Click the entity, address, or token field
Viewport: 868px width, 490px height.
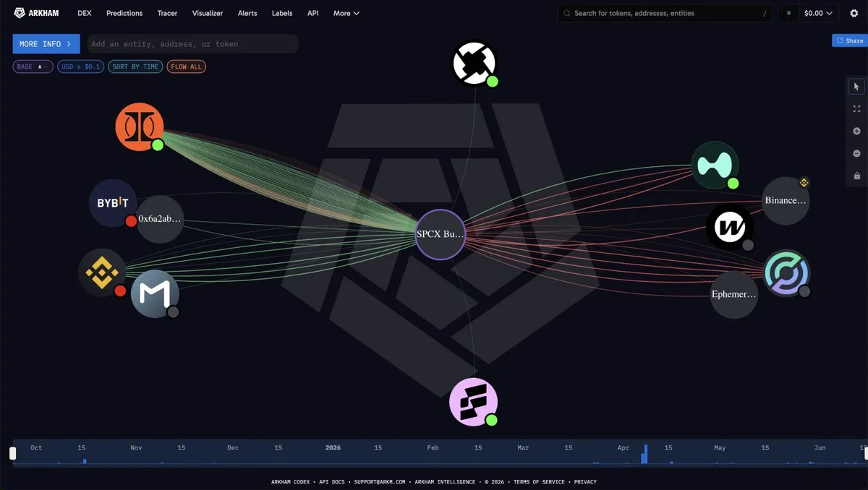[x=192, y=44]
